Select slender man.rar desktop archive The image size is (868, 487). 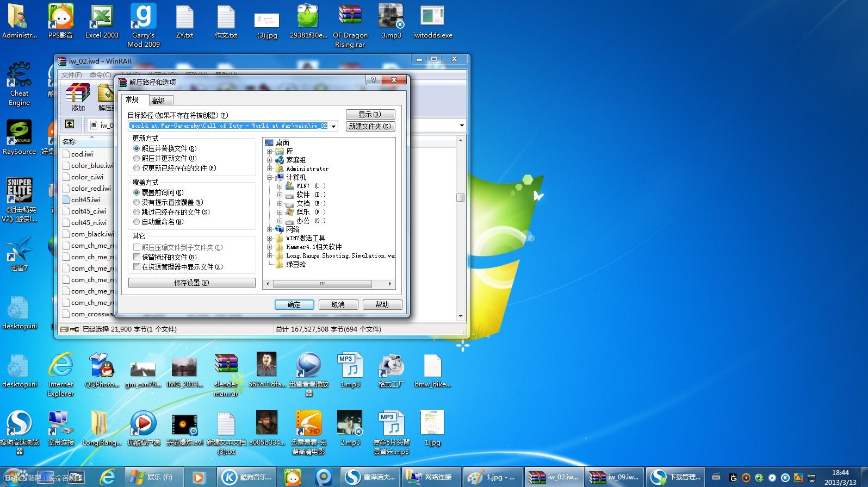(x=226, y=374)
